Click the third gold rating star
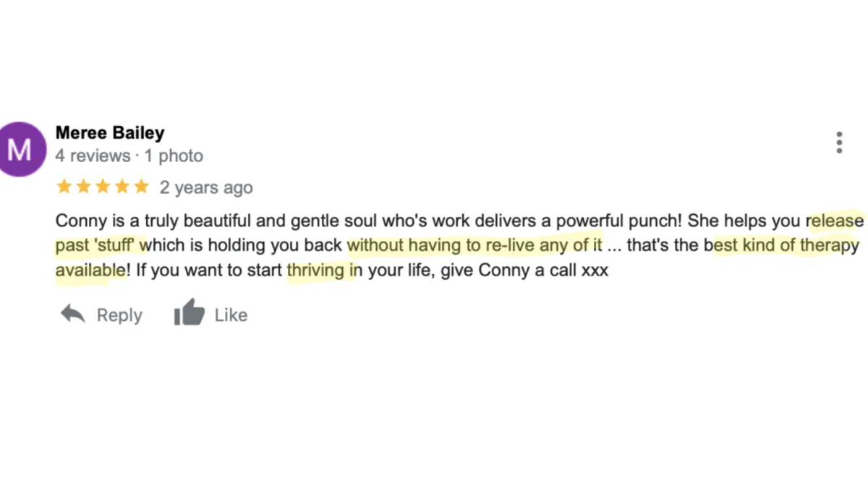 (103, 187)
